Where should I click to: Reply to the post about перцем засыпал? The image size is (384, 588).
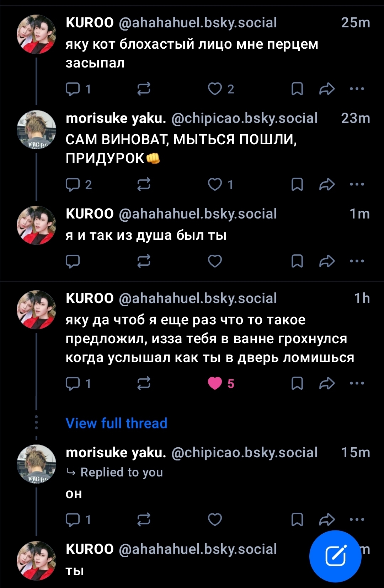coord(73,89)
